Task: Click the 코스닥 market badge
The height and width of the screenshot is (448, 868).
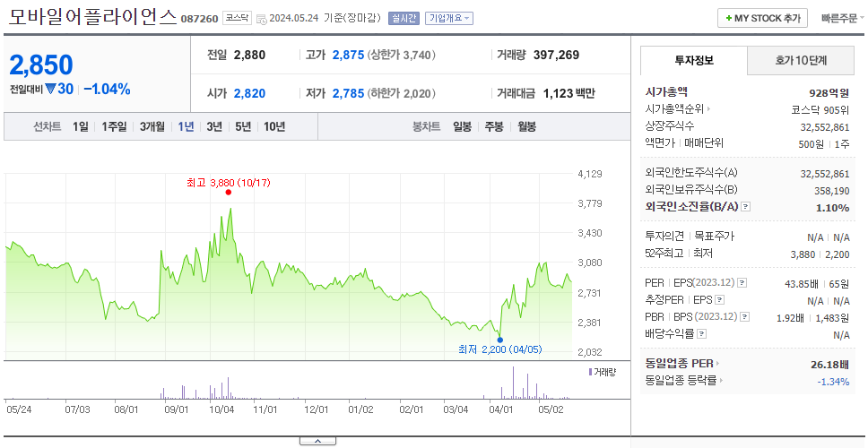Action: 237,18
